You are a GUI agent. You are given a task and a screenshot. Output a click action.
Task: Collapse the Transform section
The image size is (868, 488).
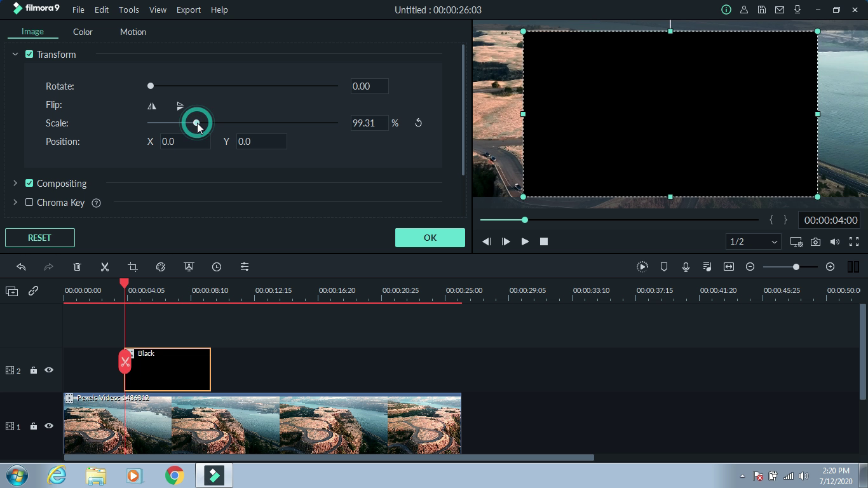(15, 54)
